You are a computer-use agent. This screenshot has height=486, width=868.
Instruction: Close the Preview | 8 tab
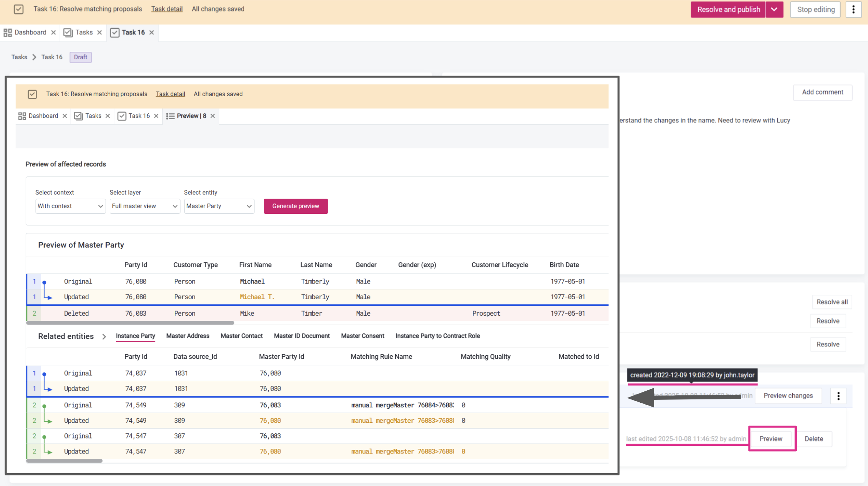(x=213, y=116)
